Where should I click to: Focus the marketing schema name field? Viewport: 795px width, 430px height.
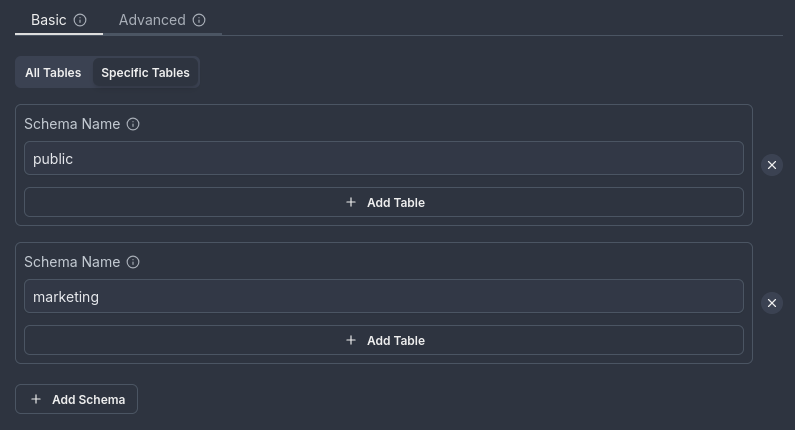tap(383, 296)
